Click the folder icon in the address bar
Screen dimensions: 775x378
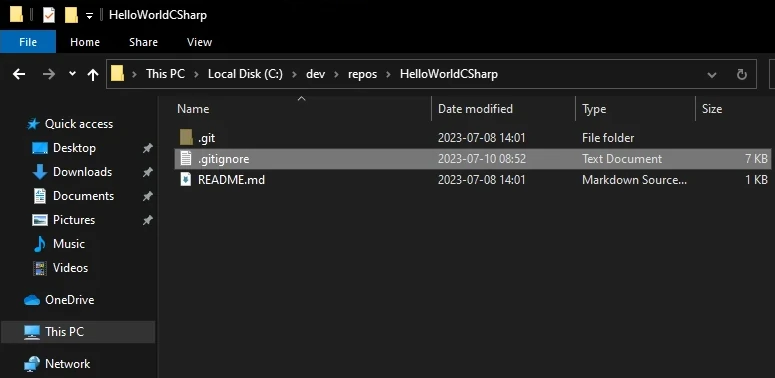(x=117, y=74)
